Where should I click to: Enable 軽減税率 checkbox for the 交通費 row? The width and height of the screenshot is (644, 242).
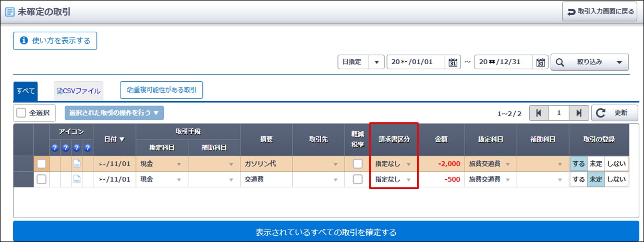[357, 180]
